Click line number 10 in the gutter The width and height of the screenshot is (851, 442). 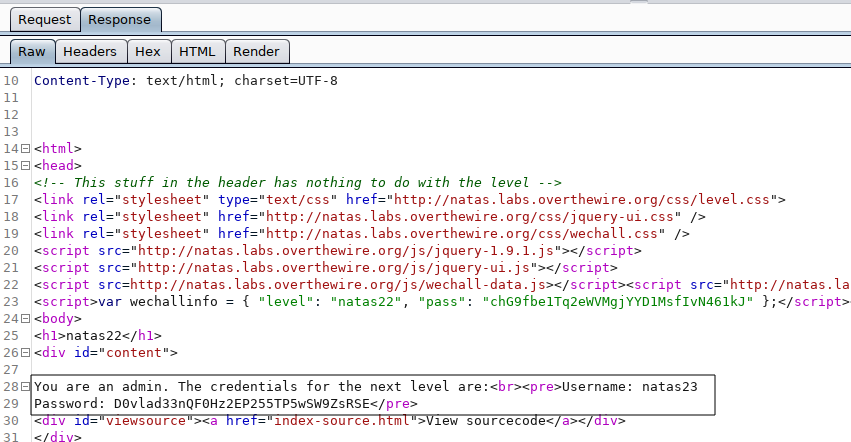(11, 81)
